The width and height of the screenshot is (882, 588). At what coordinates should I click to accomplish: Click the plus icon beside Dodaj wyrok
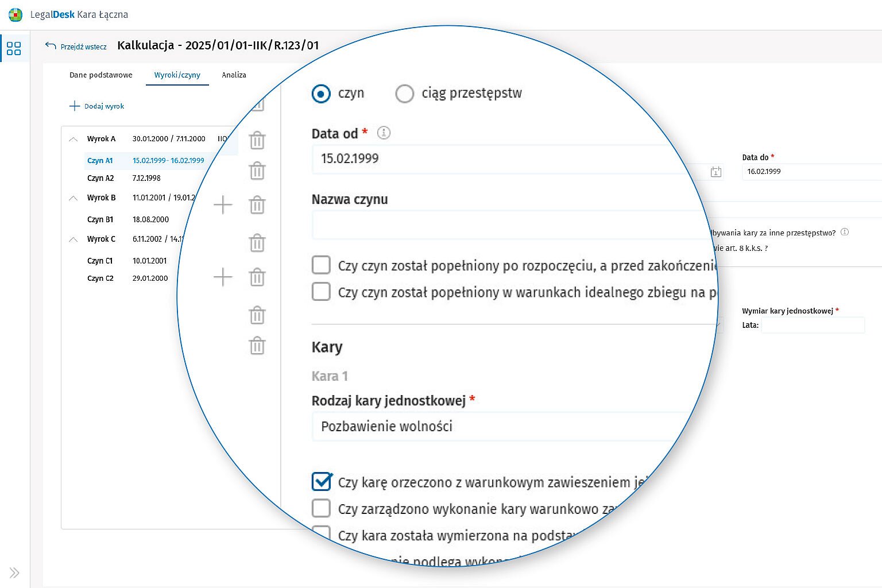74,106
